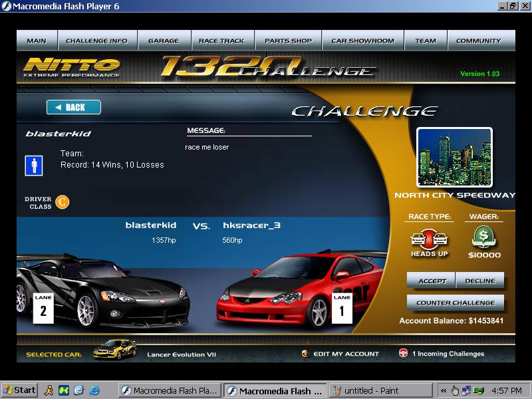Send a COUNTER CHALLENGE
This screenshot has height=399, width=532.
pos(456,303)
